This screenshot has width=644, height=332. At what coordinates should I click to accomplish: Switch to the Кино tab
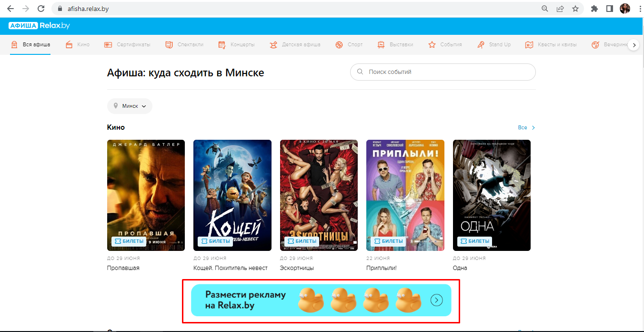[x=77, y=44]
